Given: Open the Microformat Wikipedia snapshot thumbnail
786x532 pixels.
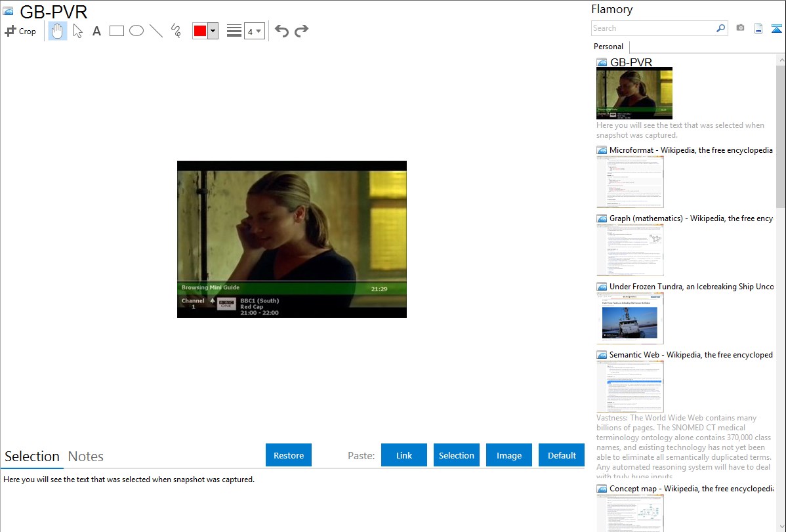Looking at the screenshot, I should coord(630,182).
